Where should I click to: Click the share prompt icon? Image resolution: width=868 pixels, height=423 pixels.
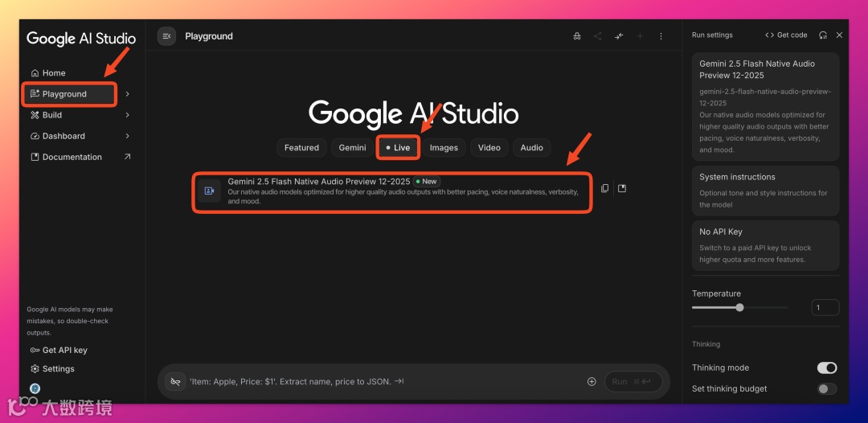point(598,36)
